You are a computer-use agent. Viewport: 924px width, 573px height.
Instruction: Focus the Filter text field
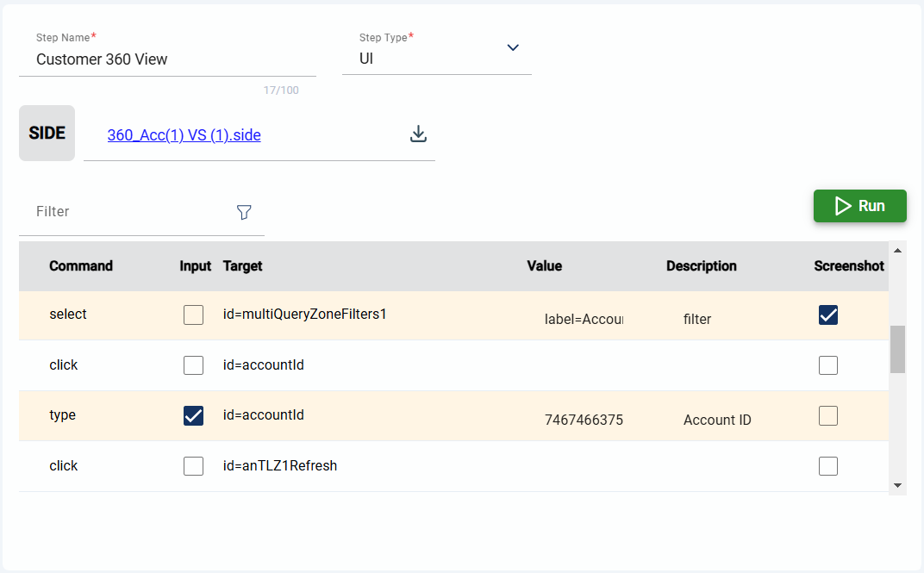(129, 212)
